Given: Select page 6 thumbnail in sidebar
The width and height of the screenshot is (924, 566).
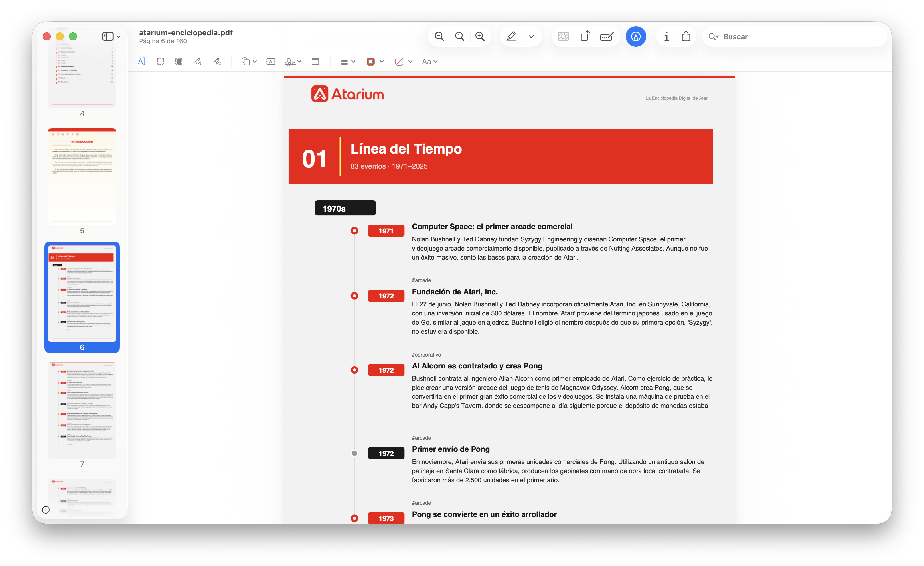Looking at the screenshot, I should coord(82,293).
